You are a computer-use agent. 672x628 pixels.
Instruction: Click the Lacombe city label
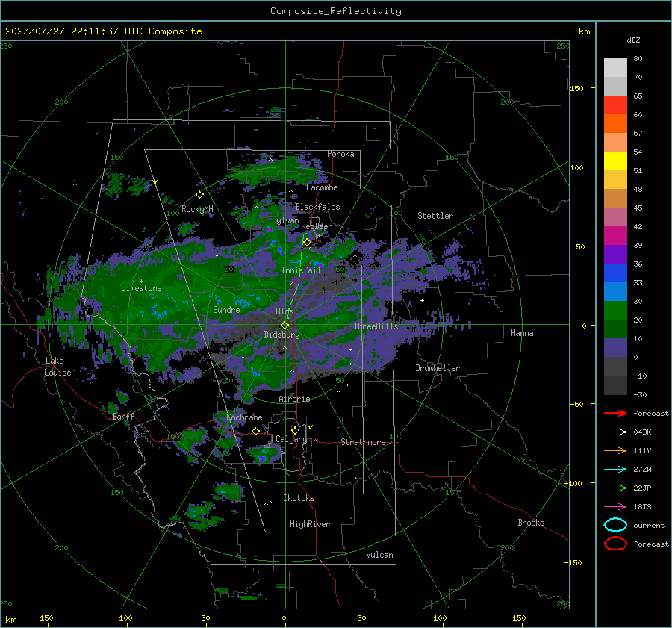pos(322,187)
